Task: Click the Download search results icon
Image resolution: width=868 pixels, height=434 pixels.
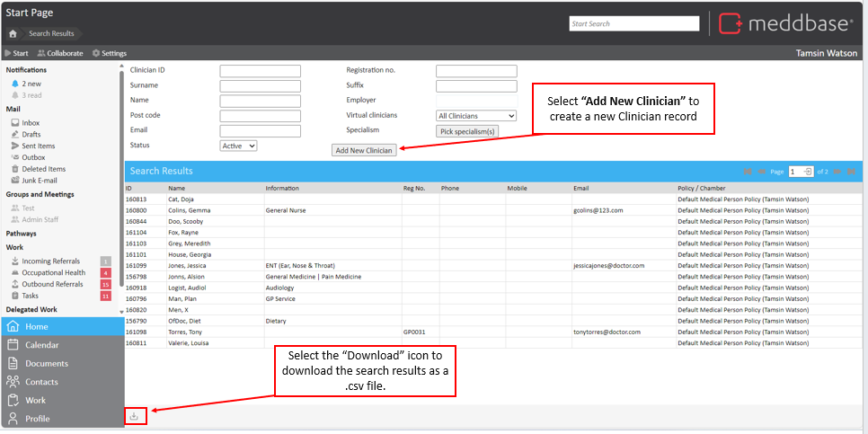Action: [134, 416]
